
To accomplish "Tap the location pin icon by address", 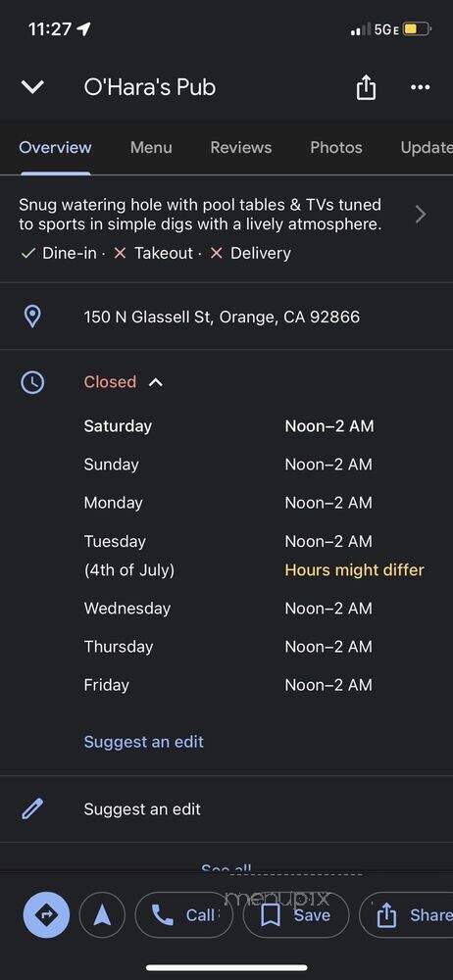I will click(32, 317).
